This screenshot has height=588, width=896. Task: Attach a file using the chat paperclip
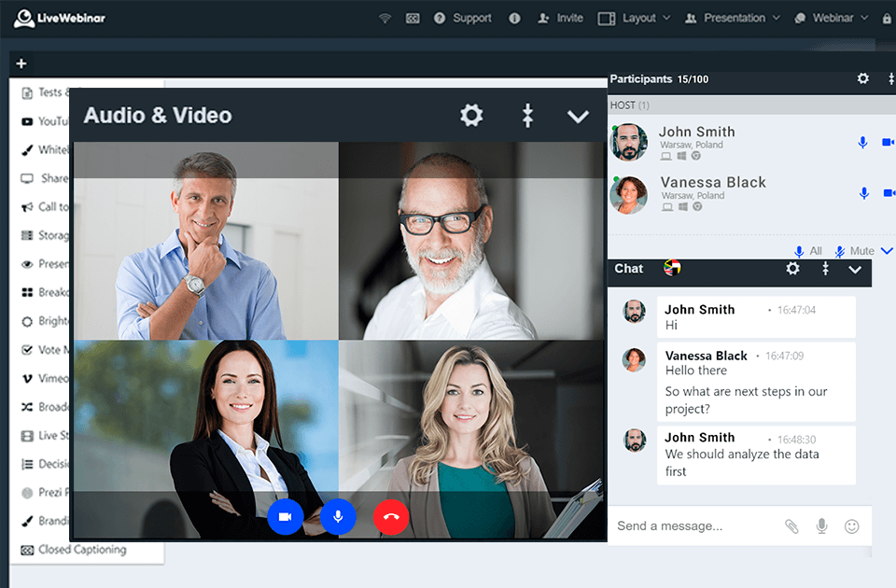(x=791, y=525)
